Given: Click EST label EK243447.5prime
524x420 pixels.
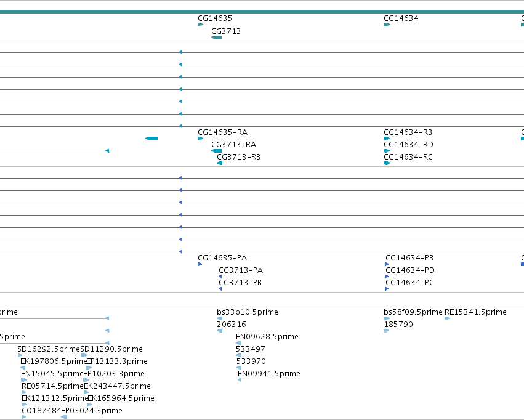Looking at the screenshot, I should tap(117, 386).
